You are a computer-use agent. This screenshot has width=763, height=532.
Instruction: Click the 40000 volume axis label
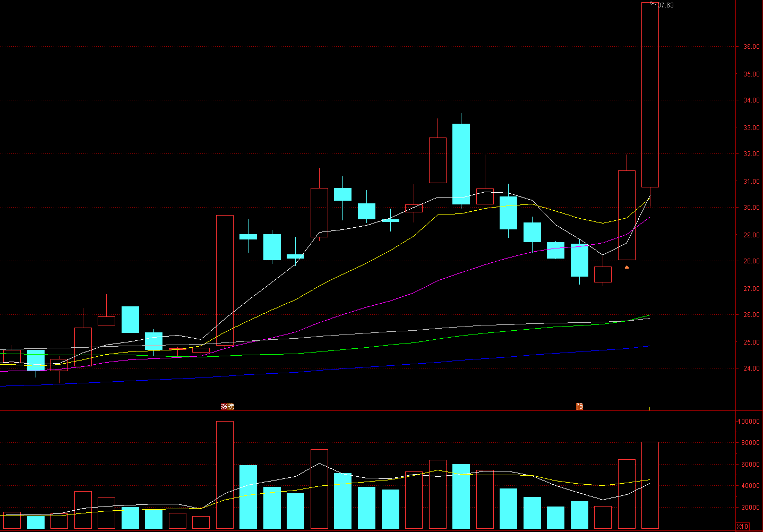[x=751, y=486]
